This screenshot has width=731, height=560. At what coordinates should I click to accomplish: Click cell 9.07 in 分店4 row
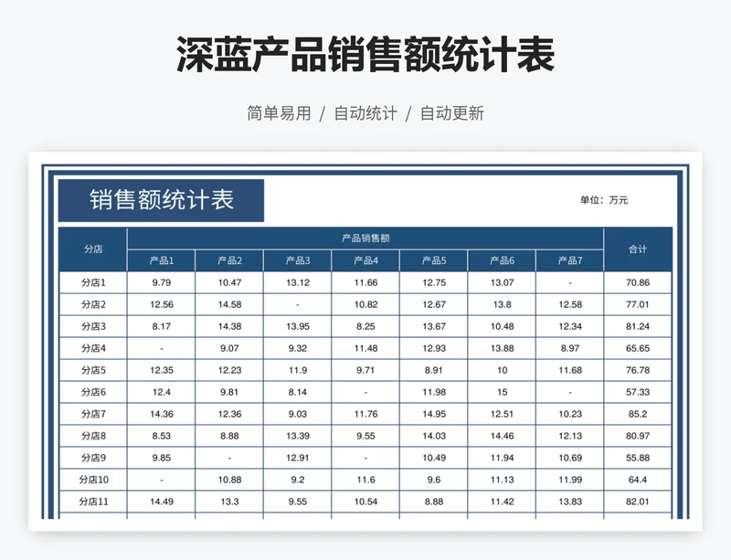pyautogui.click(x=229, y=348)
